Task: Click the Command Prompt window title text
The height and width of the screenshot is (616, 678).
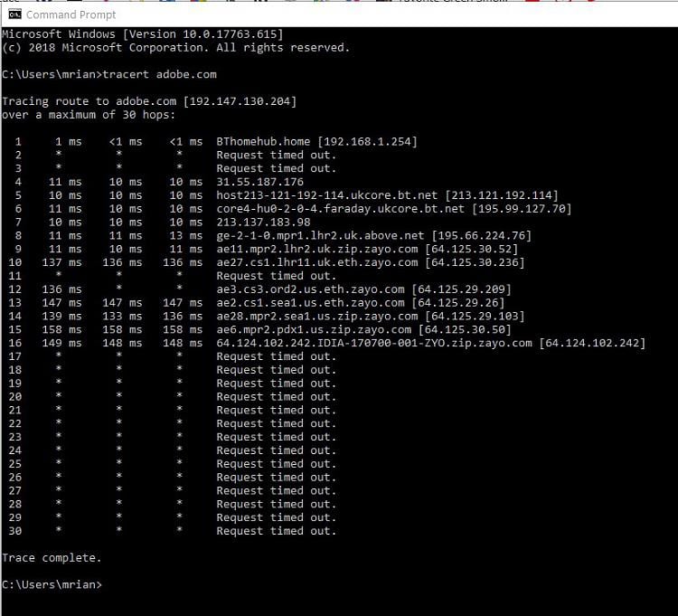Action: (x=71, y=14)
